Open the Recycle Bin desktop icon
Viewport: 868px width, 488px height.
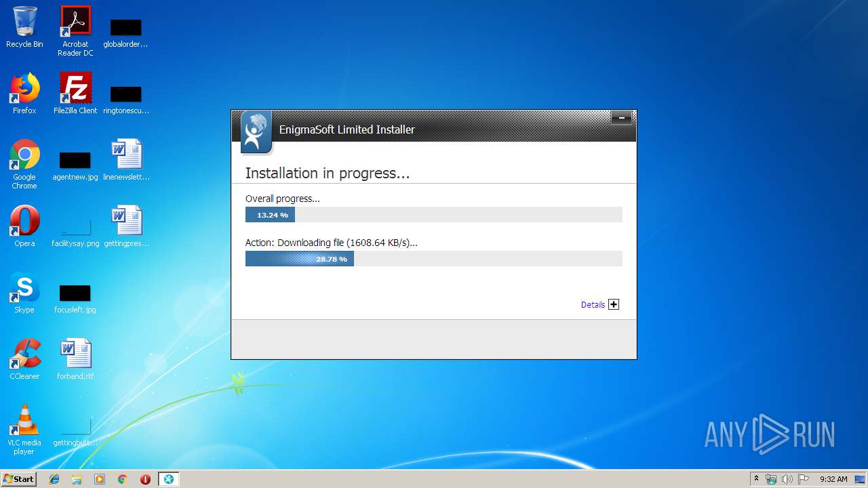click(x=24, y=27)
